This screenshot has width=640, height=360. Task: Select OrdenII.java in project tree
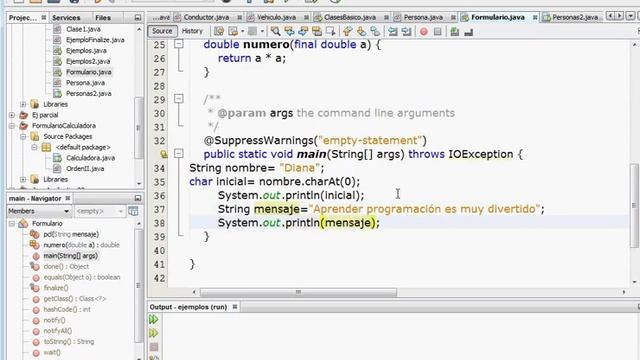pyautogui.click(x=85, y=169)
